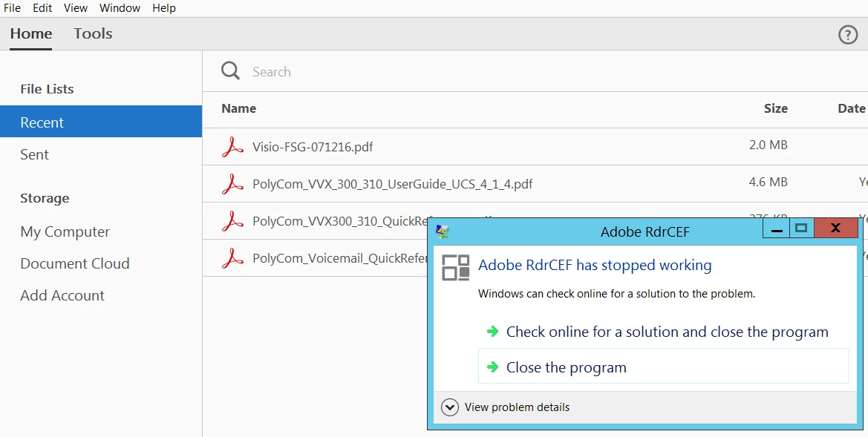Sort files by Date column header

tap(852, 108)
